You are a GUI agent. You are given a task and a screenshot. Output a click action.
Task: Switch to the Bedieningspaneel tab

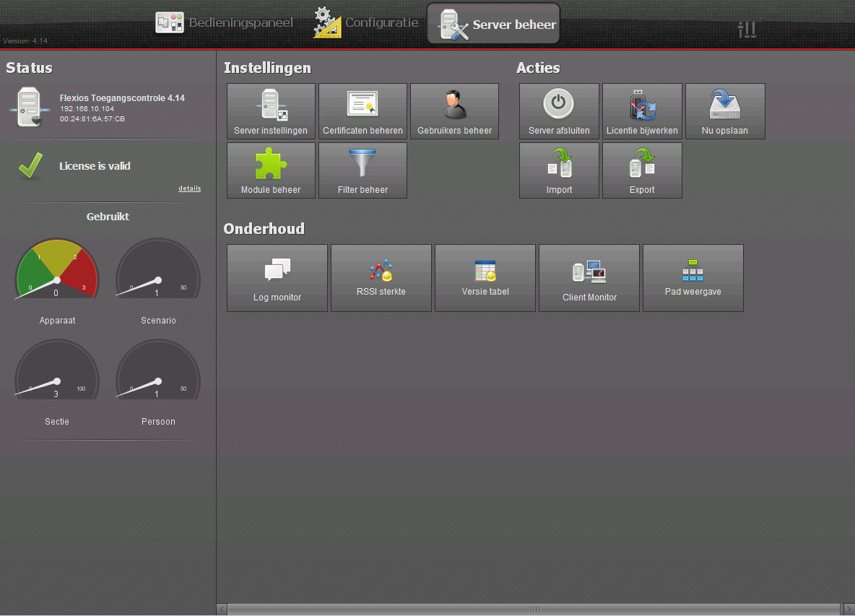click(x=225, y=23)
